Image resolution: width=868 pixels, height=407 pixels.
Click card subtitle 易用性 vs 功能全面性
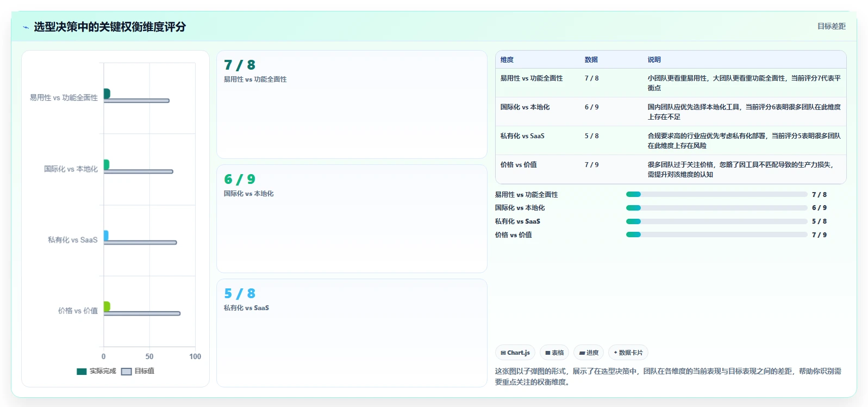click(255, 79)
